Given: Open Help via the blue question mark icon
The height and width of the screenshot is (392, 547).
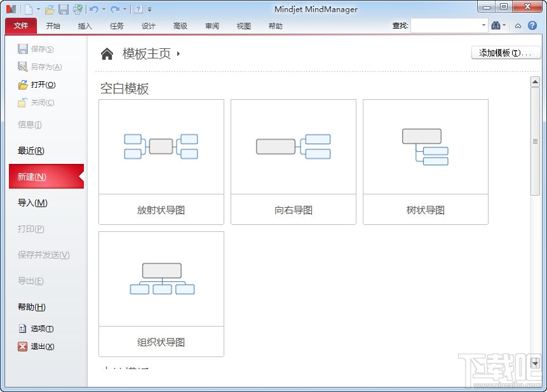Looking at the screenshot, I should point(532,25).
